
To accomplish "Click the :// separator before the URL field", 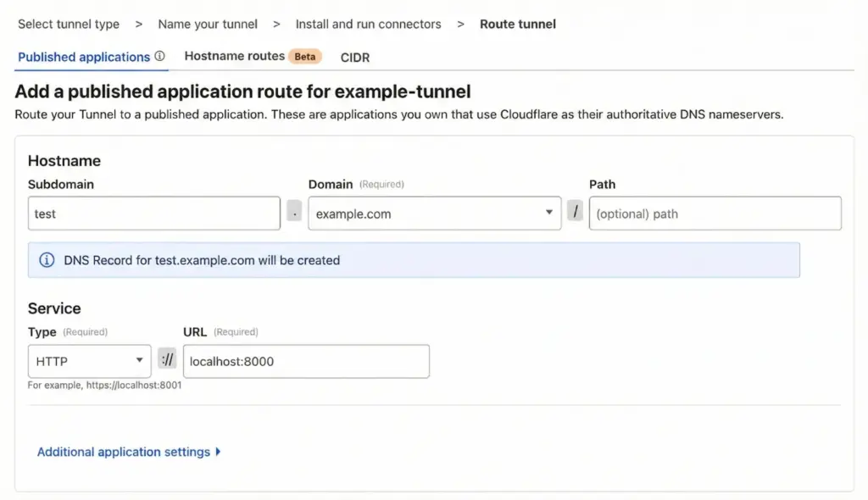I will click(x=167, y=360).
